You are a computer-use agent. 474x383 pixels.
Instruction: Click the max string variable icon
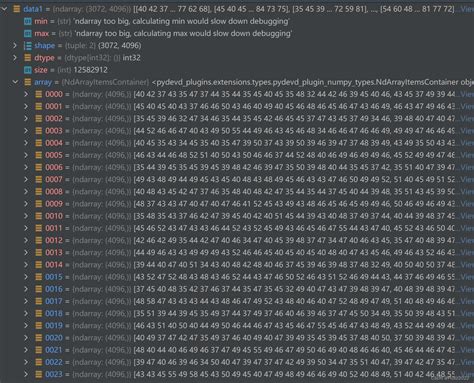tap(28, 33)
